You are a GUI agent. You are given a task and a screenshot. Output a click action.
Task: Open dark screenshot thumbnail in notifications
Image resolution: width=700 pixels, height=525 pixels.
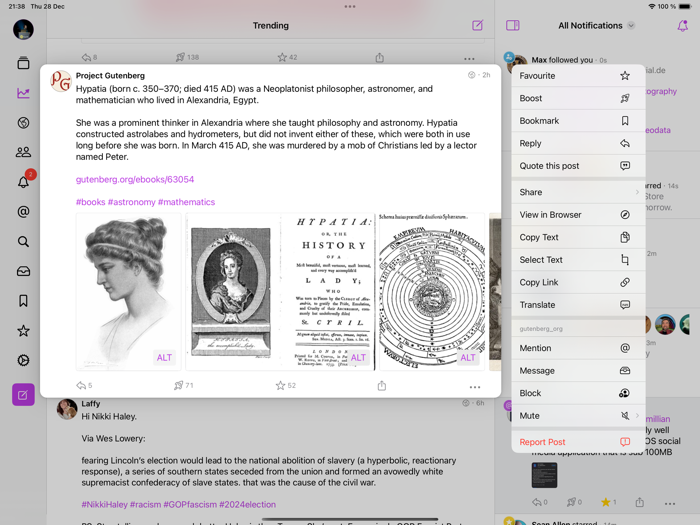(544, 475)
